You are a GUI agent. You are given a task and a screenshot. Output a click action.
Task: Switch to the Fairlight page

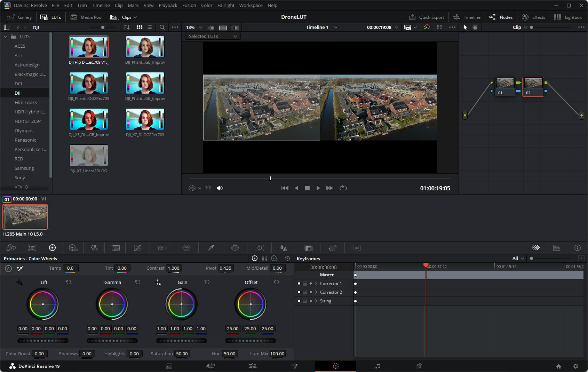(378, 366)
